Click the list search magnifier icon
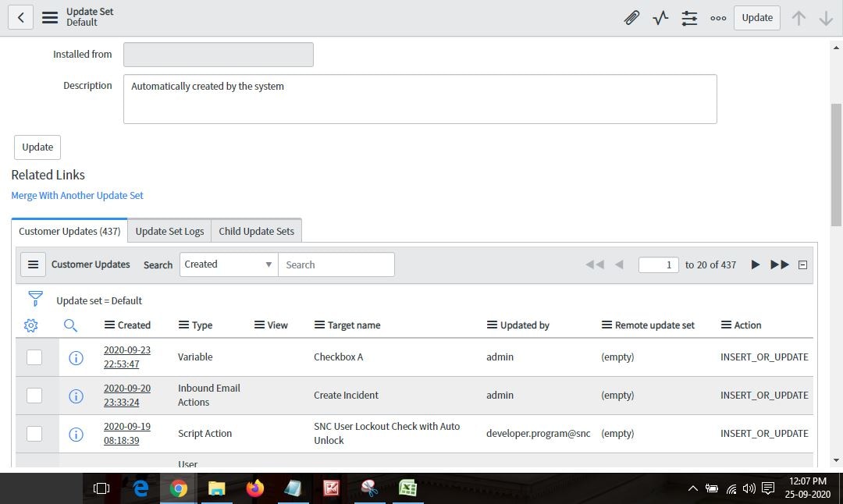Image resolution: width=843 pixels, height=504 pixels. 70,325
